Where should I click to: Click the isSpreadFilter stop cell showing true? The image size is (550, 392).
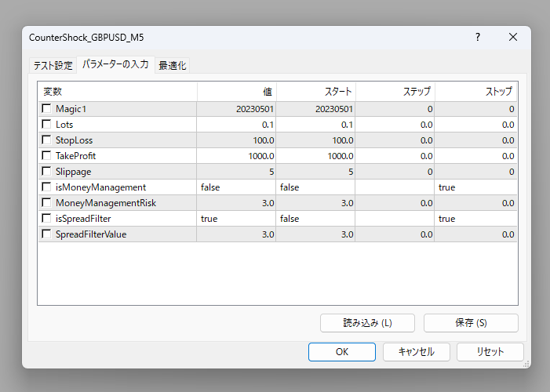pos(475,219)
